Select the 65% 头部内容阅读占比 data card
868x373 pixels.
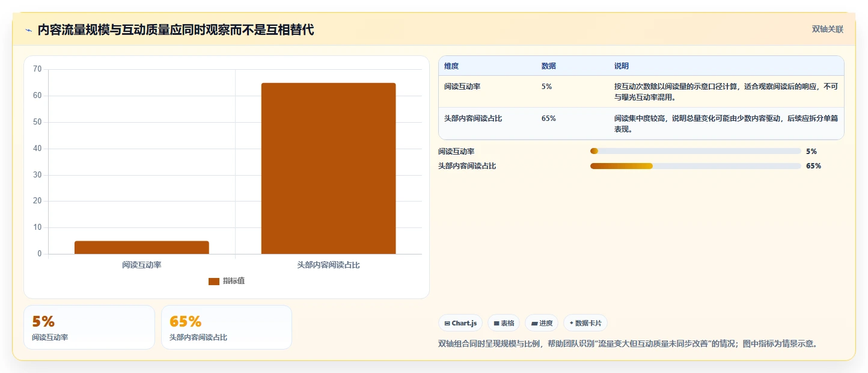[227, 327]
